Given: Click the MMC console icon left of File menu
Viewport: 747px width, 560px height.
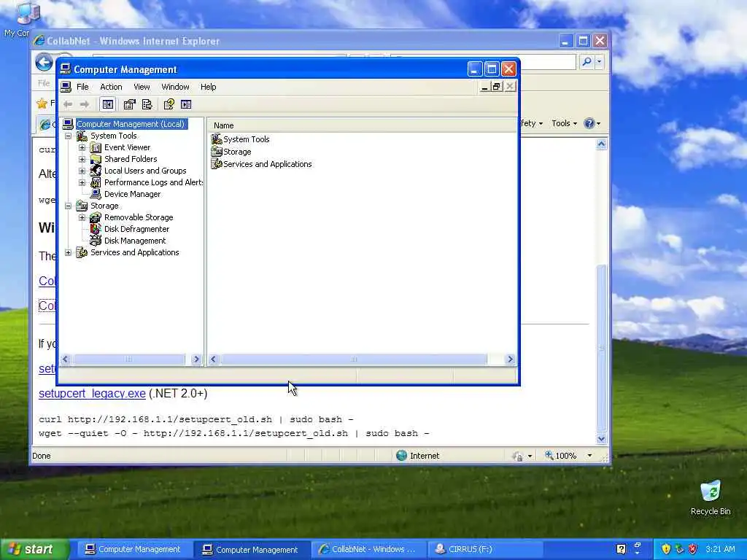Looking at the screenshot, I should (66, 87).
